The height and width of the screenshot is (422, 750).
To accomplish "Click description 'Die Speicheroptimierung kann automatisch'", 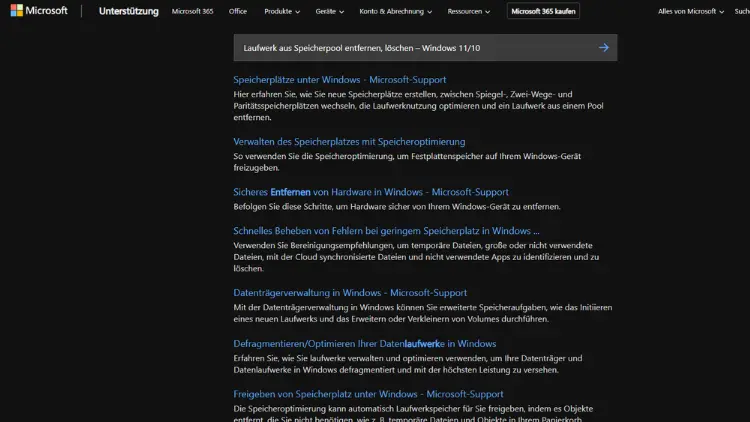I will [x=413, y=414].
